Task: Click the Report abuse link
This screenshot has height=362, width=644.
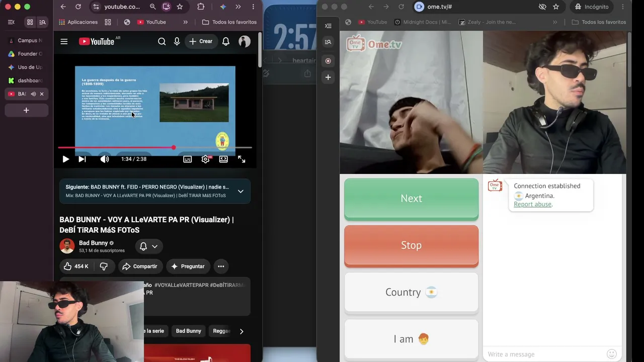Action: pyautogui.click(x=532, y=204)
